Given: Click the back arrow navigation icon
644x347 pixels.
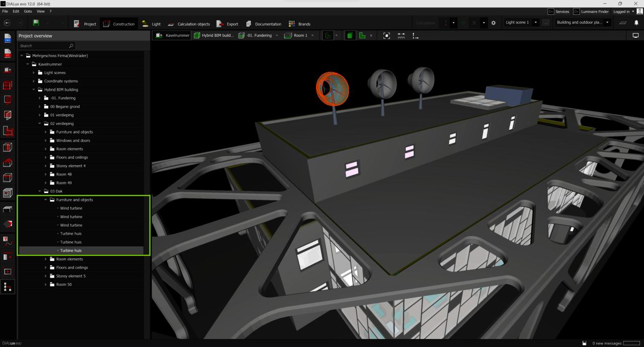Looking at the screenshot, I should point(7,23).
